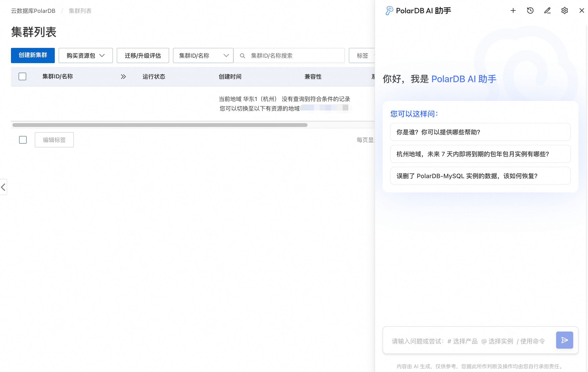Ask about 杭州地域 expiring instances
This screenshot has width=588, height=372.
[x=480, y=154]
